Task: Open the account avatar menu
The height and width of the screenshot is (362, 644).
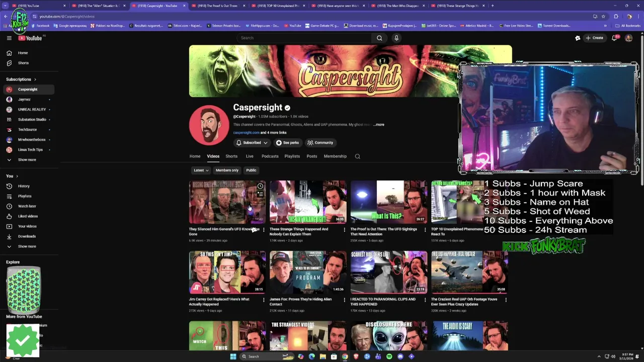Action: tap(628, 38)
